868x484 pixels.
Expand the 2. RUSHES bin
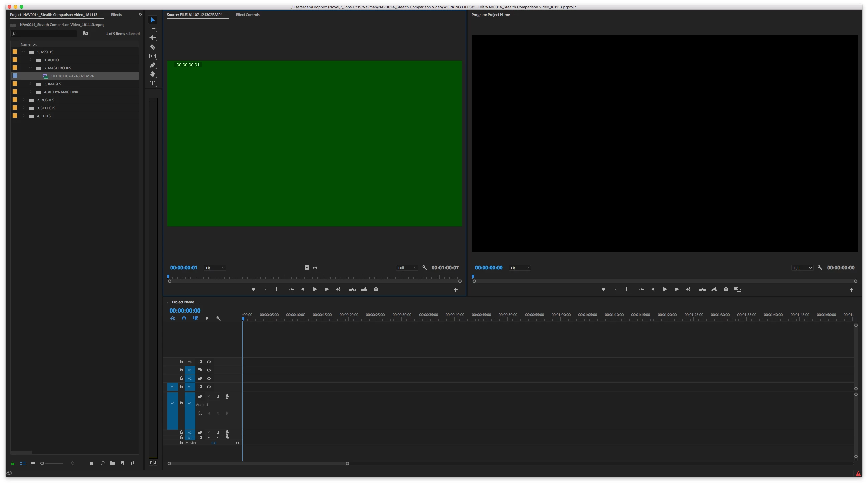(x=23, y=100)
